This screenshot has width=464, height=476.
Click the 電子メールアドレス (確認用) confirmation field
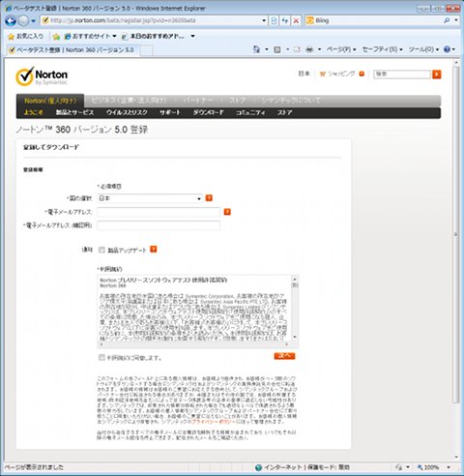tap(159, 225)
